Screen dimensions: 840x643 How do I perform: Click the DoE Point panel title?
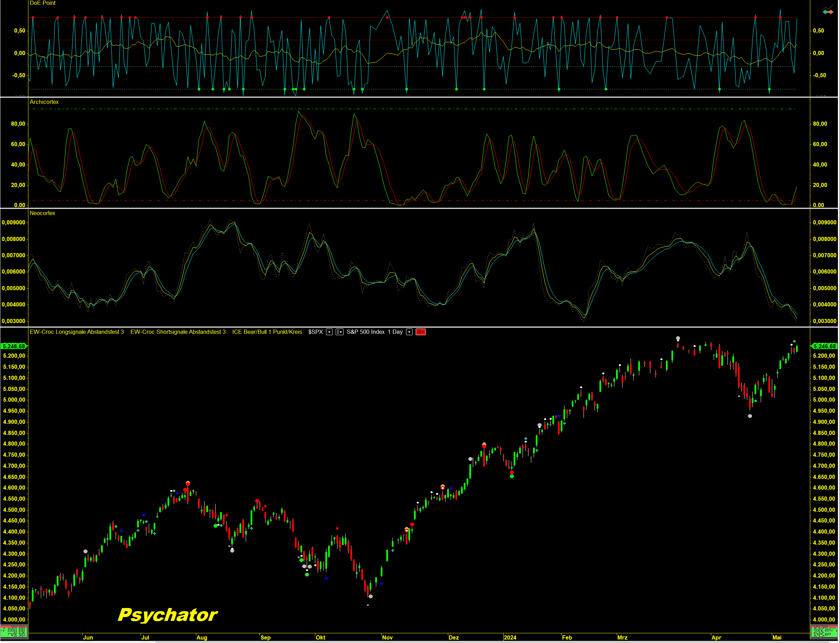[x=43, y=3]
